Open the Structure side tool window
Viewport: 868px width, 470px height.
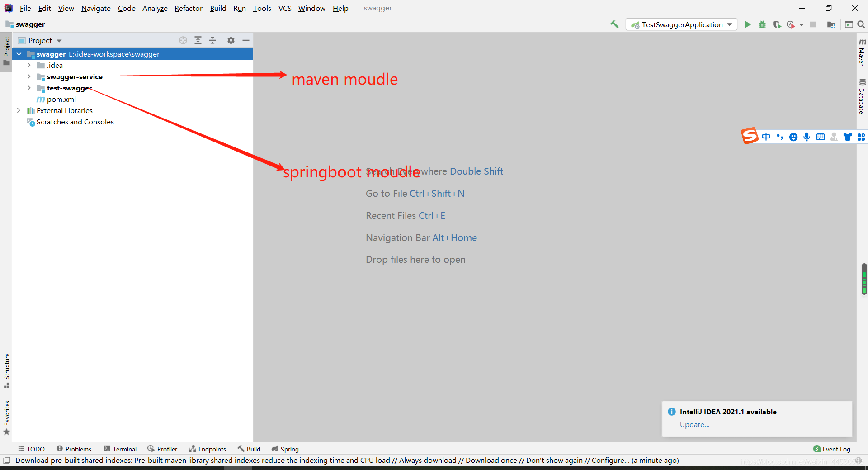(x=6, y=370)
